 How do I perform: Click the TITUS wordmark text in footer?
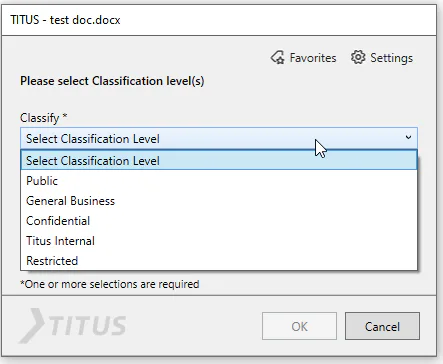pos(88,326)
